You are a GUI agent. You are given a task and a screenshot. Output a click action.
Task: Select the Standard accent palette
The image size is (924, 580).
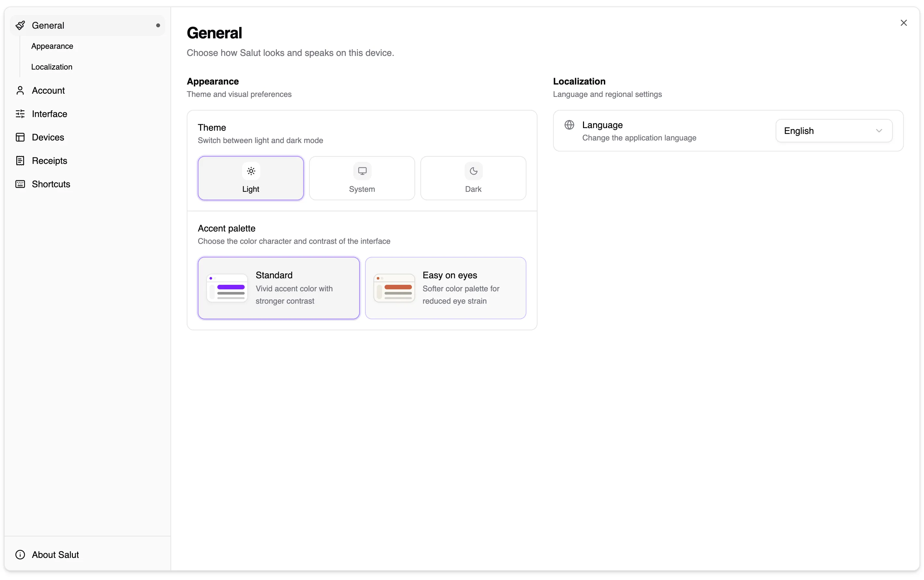(279, 288)
